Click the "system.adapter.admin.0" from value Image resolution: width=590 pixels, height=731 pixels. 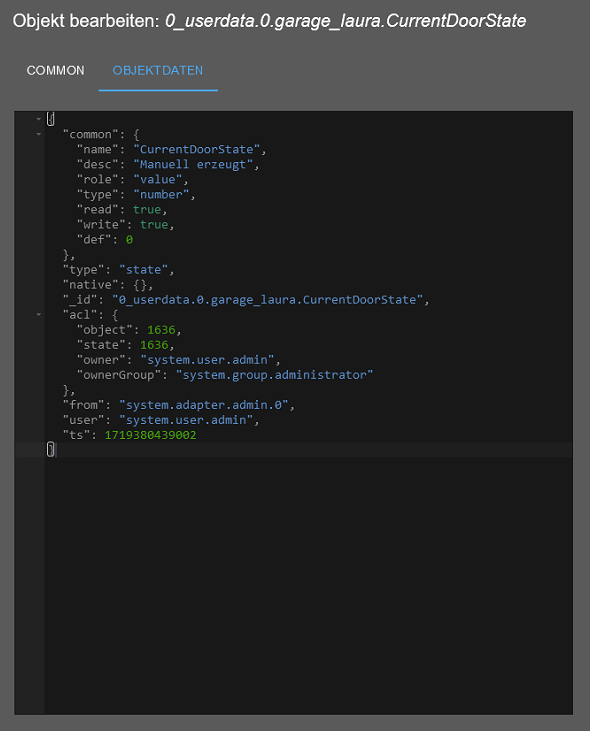[204, 405]
